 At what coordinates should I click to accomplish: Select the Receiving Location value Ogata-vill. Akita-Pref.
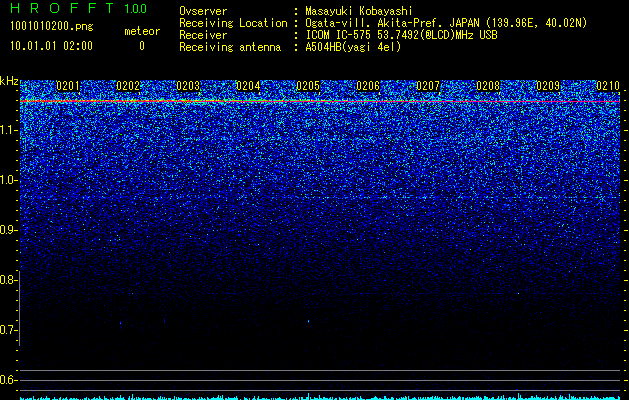[x=374, y=23]
